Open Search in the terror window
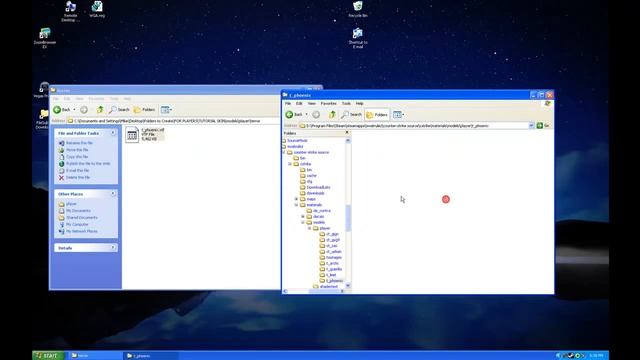This screenshot has height=360, width=640. pyautogui.click(x=120, y=110)
